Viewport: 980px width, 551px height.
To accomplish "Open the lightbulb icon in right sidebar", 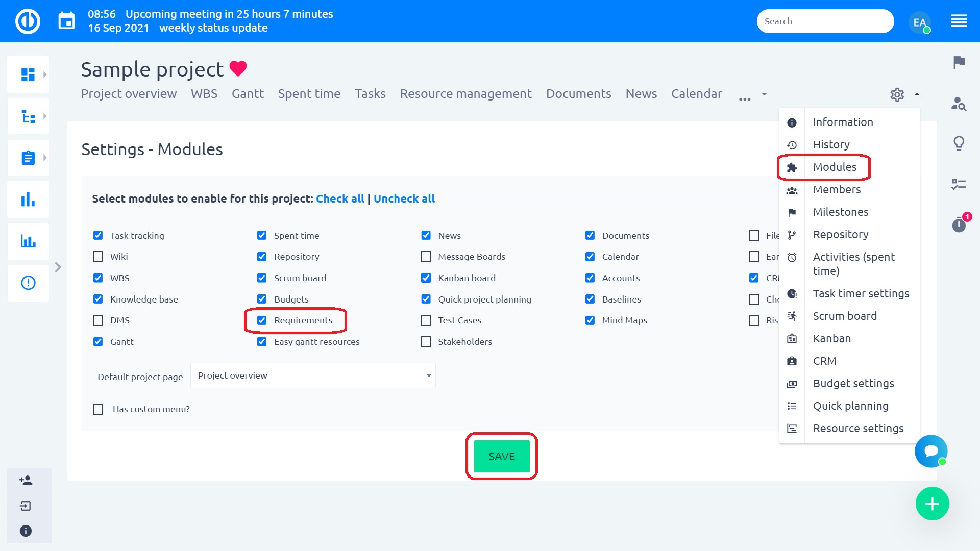I will pos(959,143).
